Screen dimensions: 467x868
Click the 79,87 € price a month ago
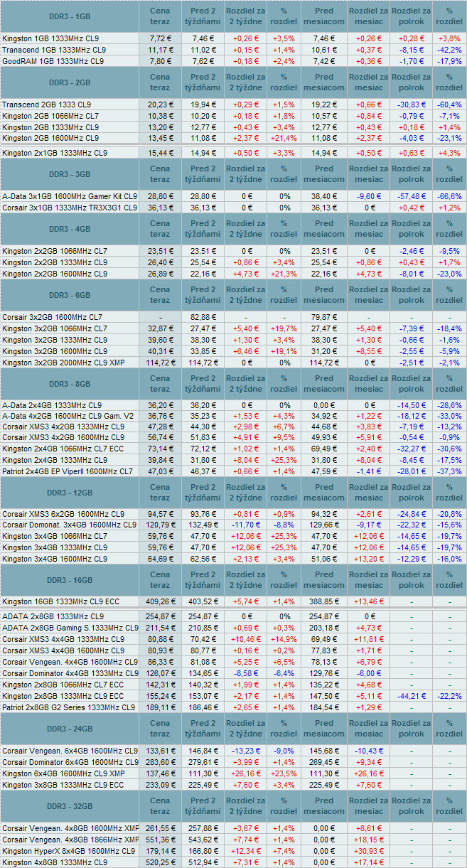click(x=324, y=316)
